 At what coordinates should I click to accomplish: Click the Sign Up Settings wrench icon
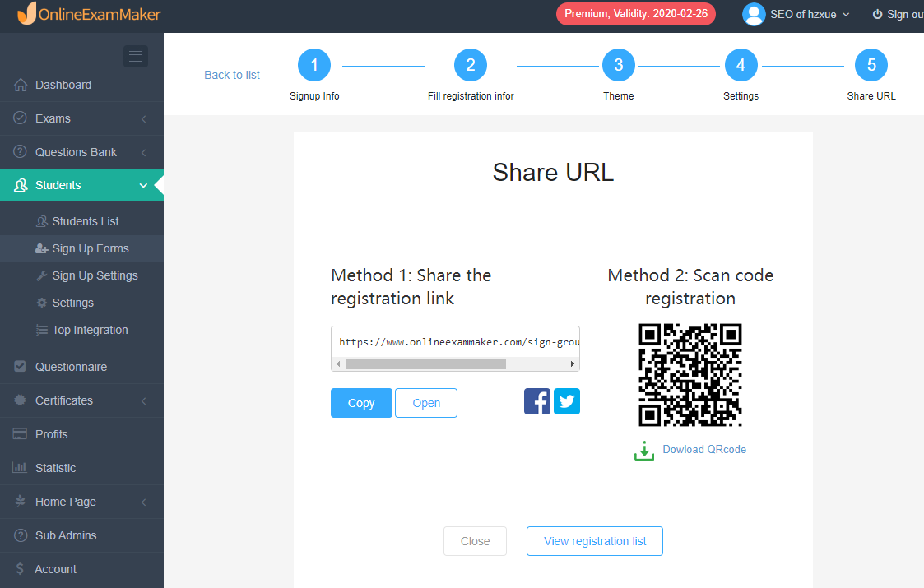[x=42, y=275]
